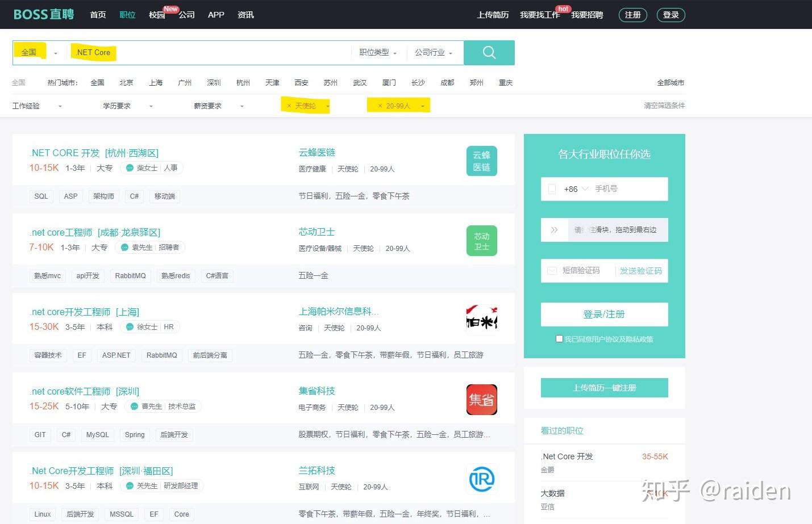Viewport: 812px width, 524px height.
Task: Open the 上海帕米尔 company logo image
Action: [x=482, y=320]
